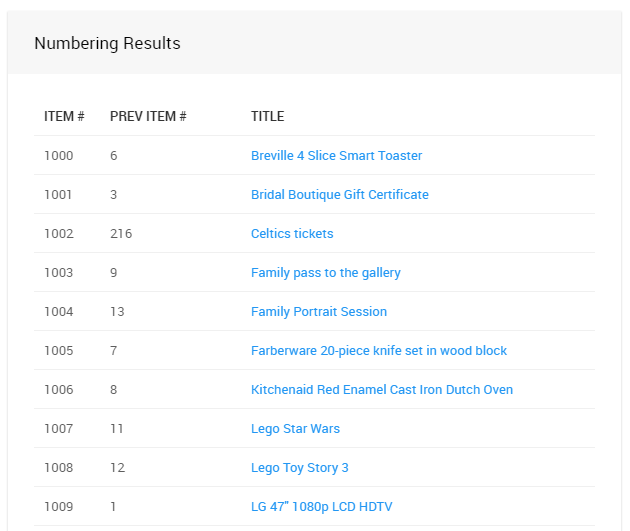The height and width of the screenshot is (531, 630).
Task: Click item number 1009 in the table
Action: pos(59,507)
